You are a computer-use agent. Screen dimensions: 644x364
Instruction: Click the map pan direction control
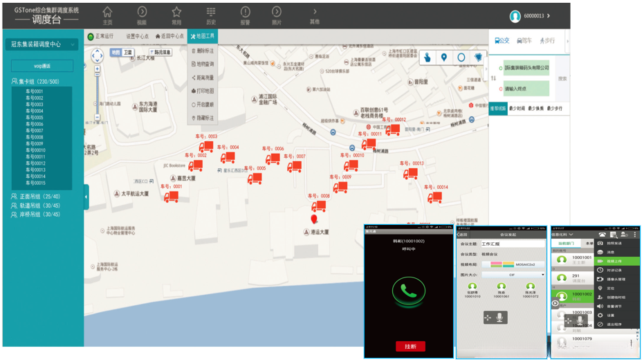[x=98, y=55]
